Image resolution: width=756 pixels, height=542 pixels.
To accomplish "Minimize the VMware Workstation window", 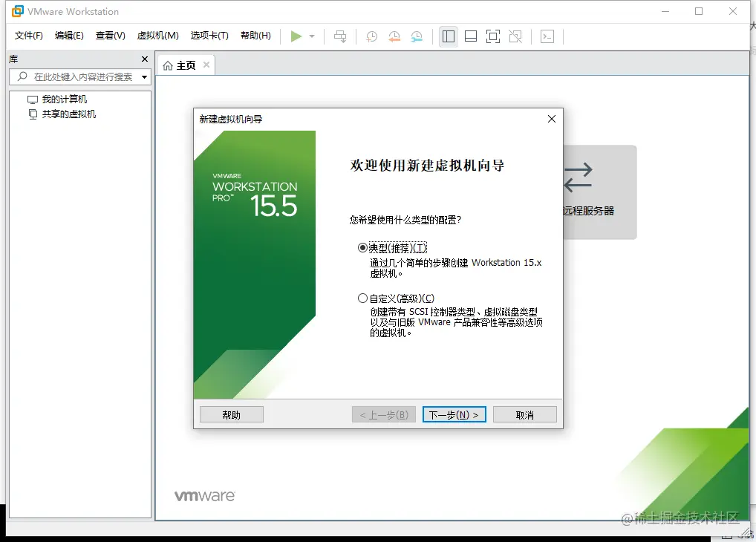I will click(665, 11).
